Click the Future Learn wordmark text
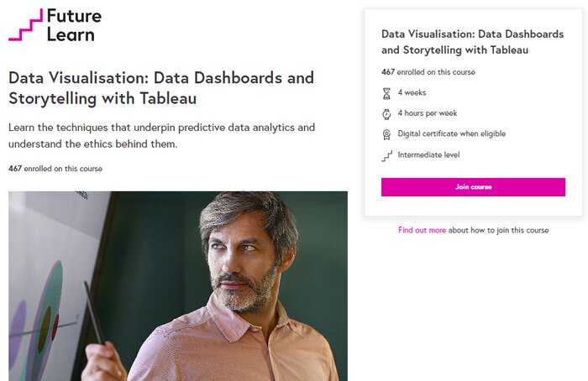The image size is (588, 381). click(74, 25)
